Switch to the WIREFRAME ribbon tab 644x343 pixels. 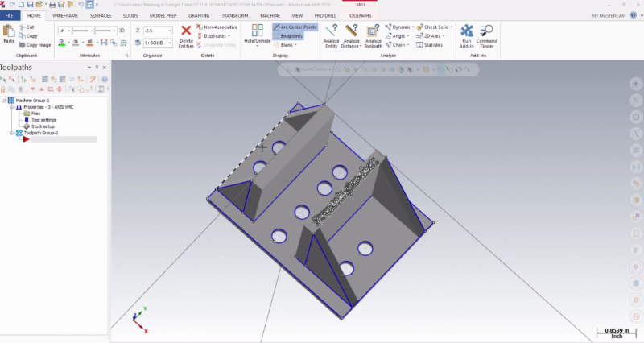click(65, 15)
